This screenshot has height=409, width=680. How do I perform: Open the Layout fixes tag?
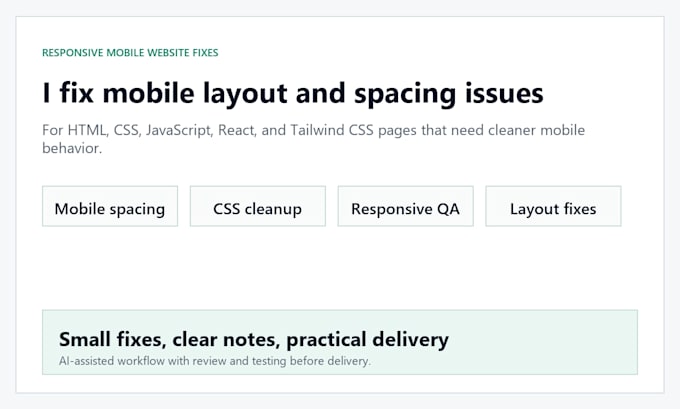[x=553, y=206]
